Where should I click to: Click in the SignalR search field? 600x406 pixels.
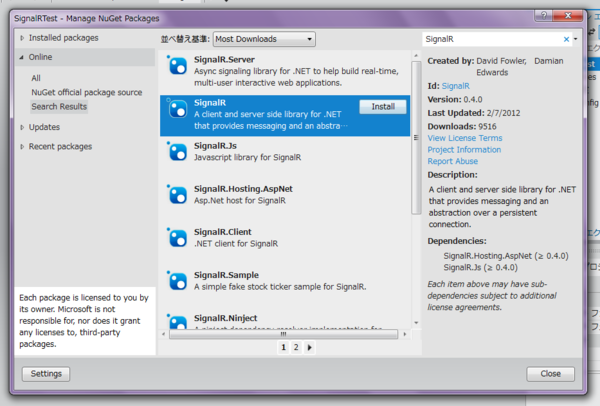point(493,39)
